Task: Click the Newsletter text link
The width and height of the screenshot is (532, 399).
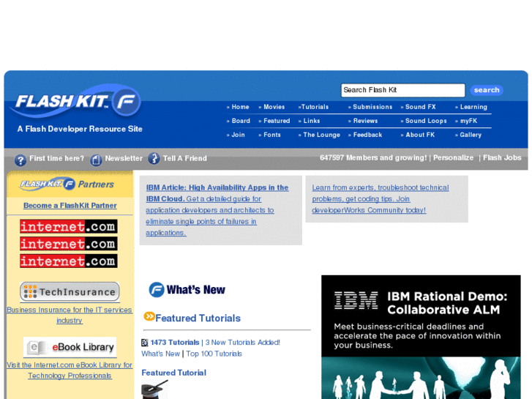Action: tap(124, 158)
